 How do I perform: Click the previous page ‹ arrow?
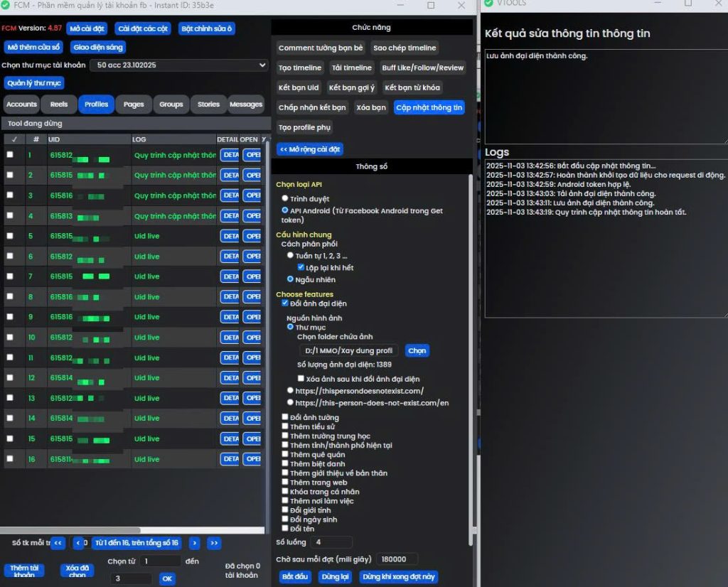pyautogui.click(x=78, y=543)
